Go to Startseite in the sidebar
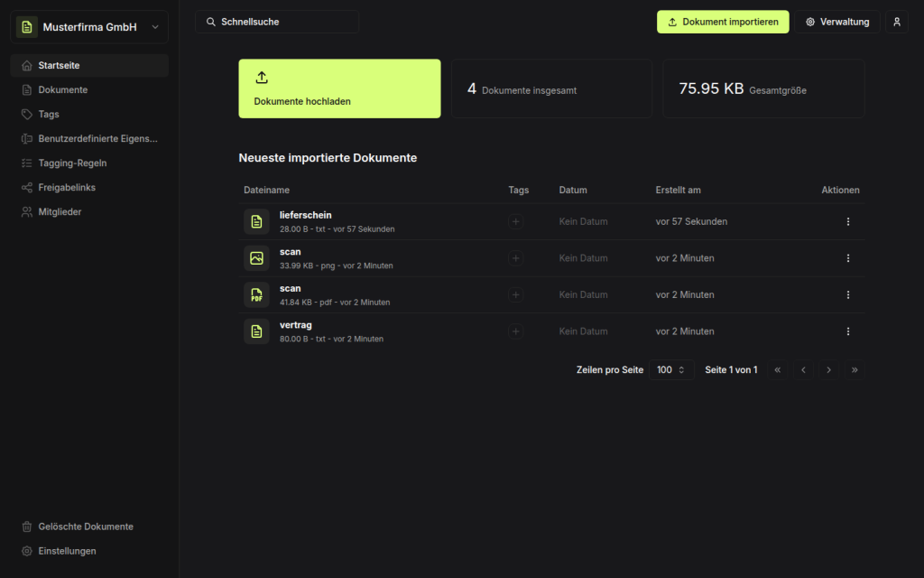924x578 pixels. coord(89,65)
